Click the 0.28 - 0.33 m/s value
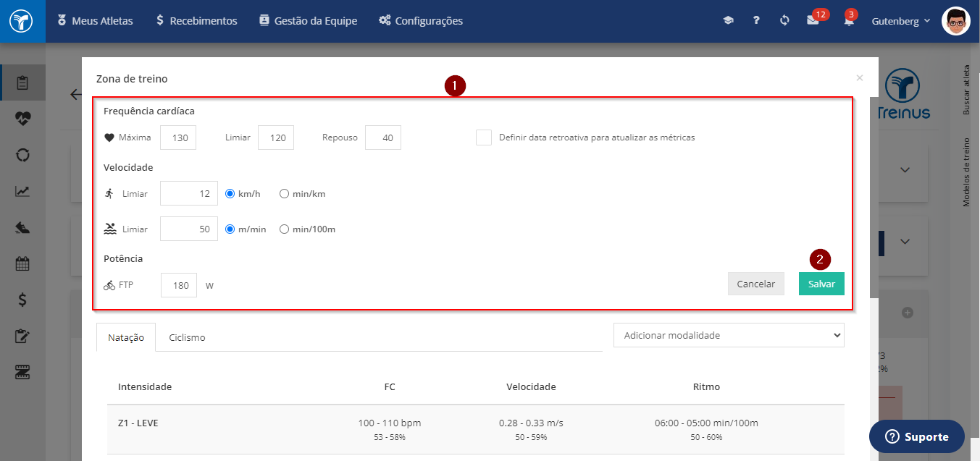The height and width of the screenshot is (461, 980). point(531,423)
